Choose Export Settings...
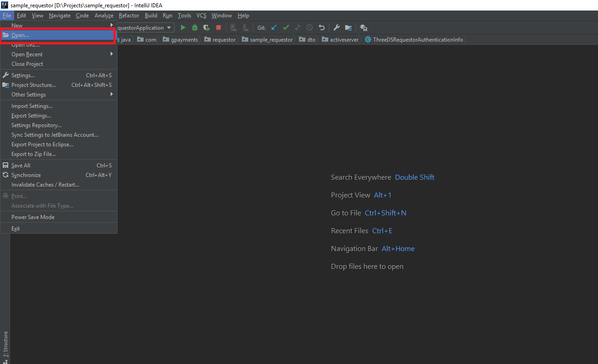 pos(59,116)
